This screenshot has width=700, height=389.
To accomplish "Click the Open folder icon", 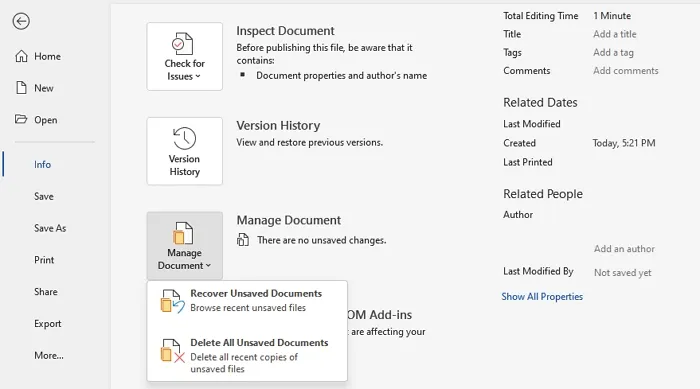I will [x=21, y=119].
